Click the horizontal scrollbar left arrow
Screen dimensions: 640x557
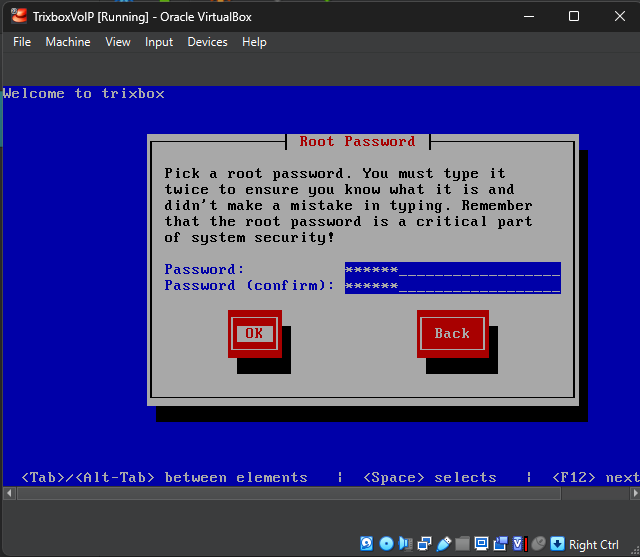pyautogui.click(x=9, y=493)
